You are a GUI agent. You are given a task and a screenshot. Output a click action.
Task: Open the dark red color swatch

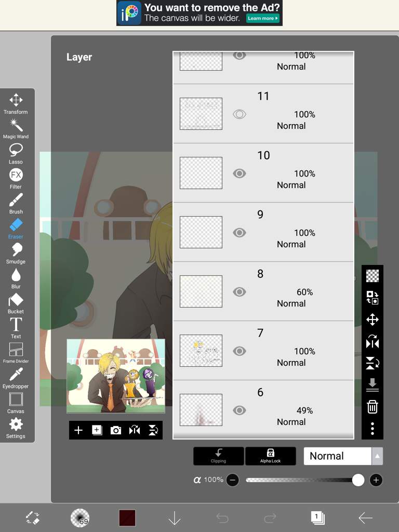[x=127, y=518]
